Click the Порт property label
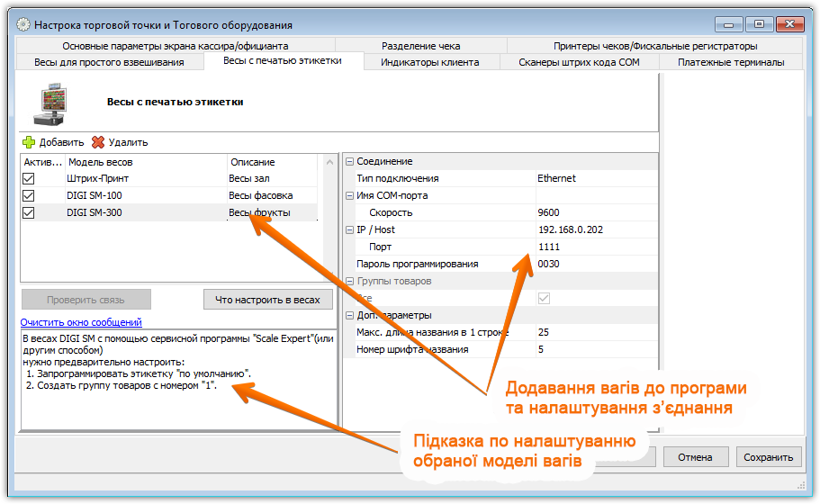 380,247
